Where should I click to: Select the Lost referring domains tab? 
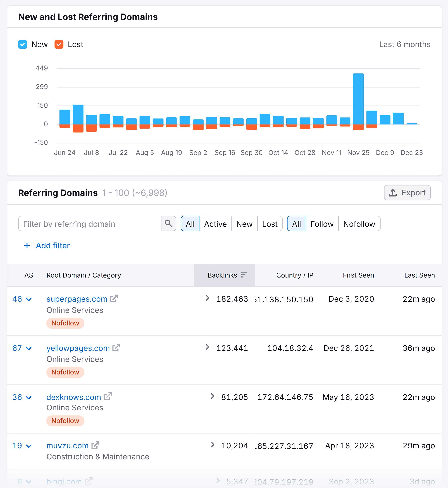(x=269, y=223)
